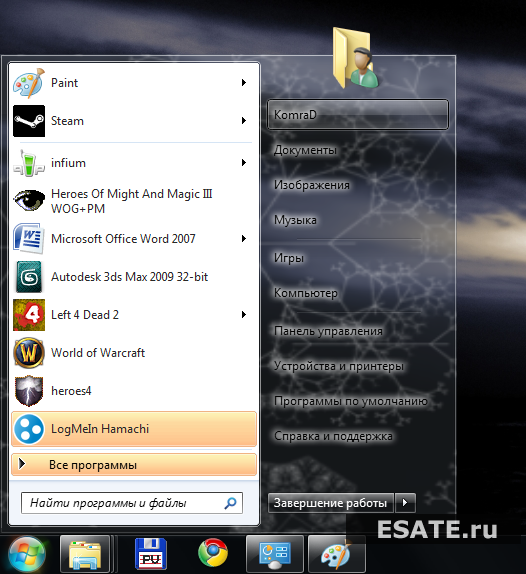526x574 pixels.
Task: Open Программы по умолчанию
Action: click(x=351, y=401)
